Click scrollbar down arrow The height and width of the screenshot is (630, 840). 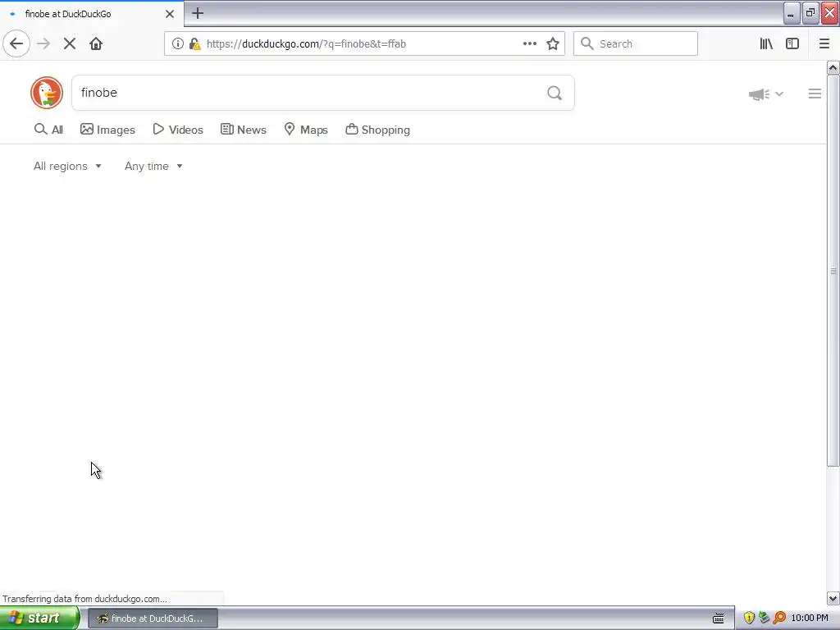(x=833, y=598)
